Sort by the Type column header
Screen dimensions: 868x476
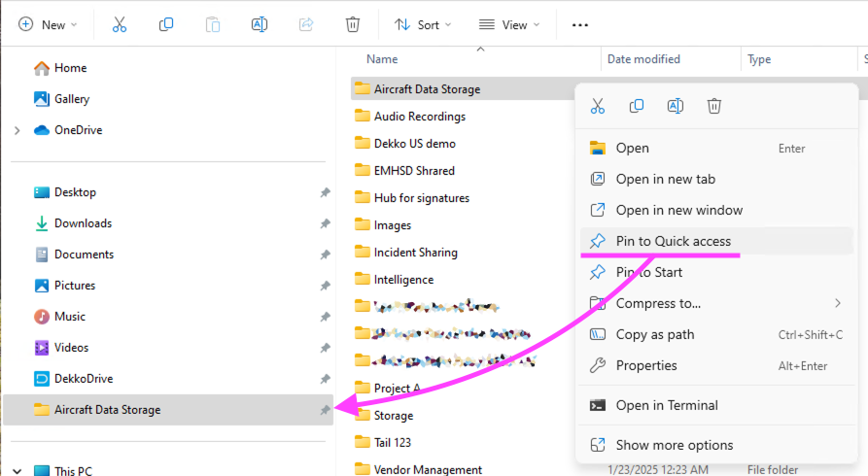(759, 59)
